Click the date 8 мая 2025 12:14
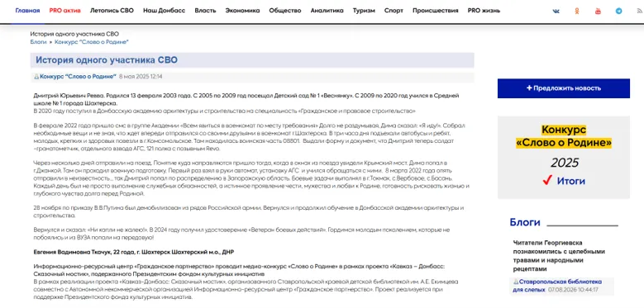The height and width of the screenshot is (308, 644). point(141,76)
